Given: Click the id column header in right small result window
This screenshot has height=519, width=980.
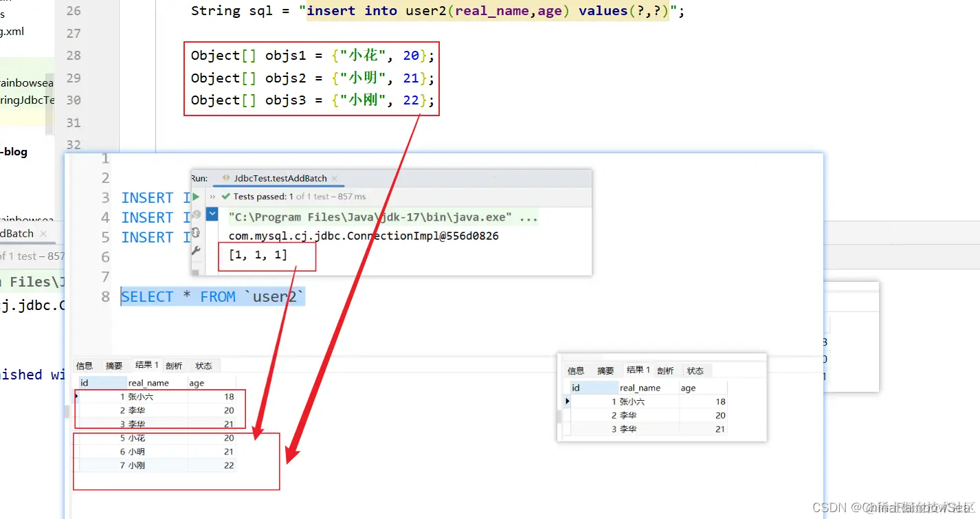Looking at the screenshot, I should point(594,388).
